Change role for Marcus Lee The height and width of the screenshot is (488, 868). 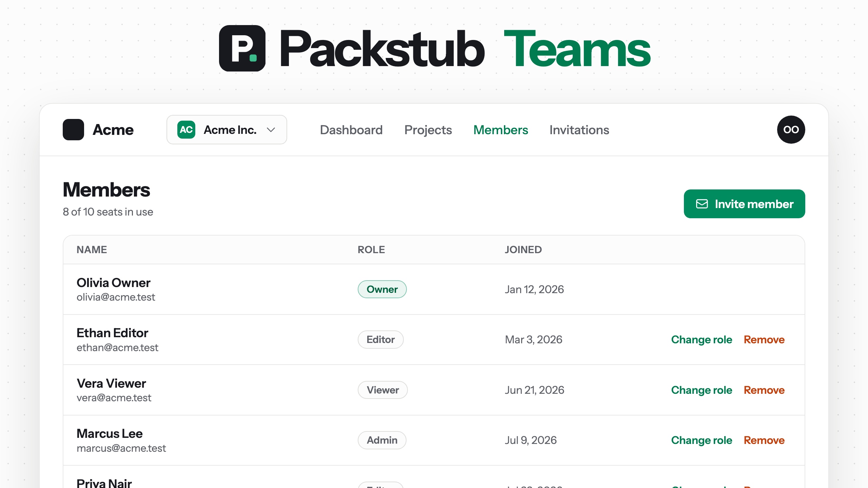702,440
